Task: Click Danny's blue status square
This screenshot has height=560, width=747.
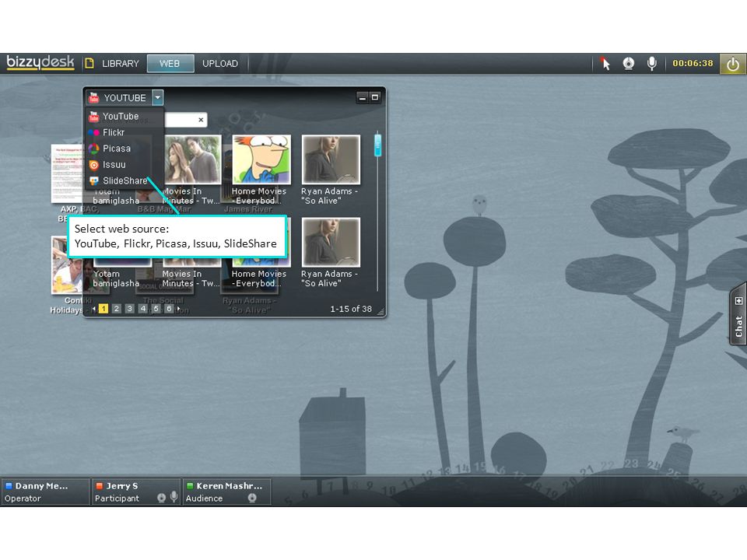Action: (x=9, y=486)
